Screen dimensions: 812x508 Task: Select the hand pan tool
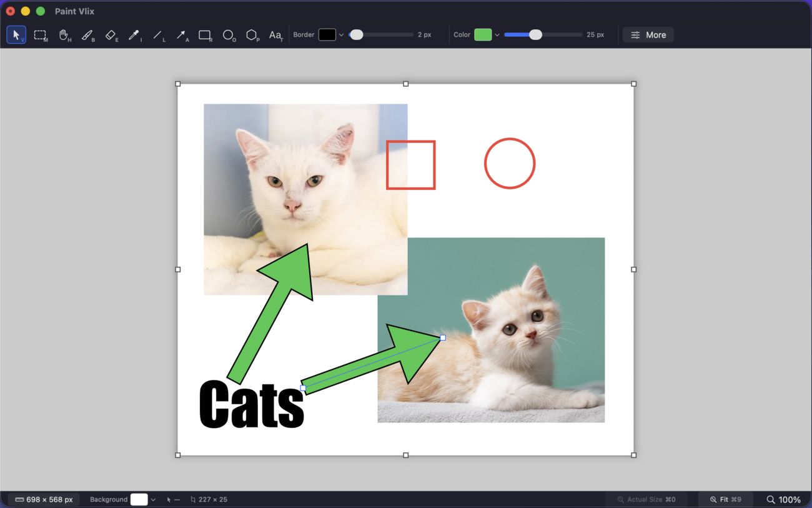click(x=64, y=35)
